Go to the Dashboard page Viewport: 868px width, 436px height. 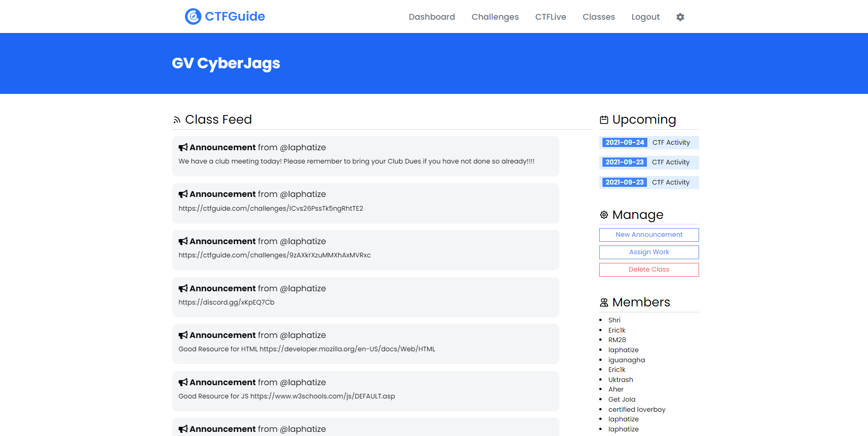tap(432, 17)
